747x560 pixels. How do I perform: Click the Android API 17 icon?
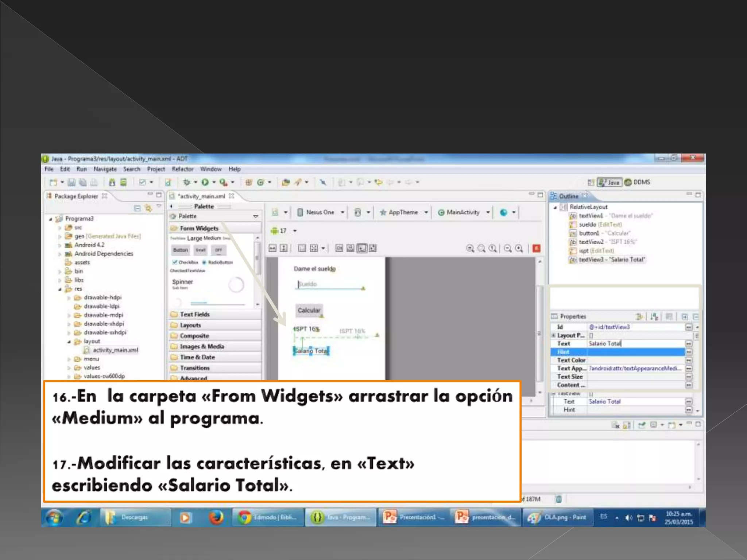point(274,231)
